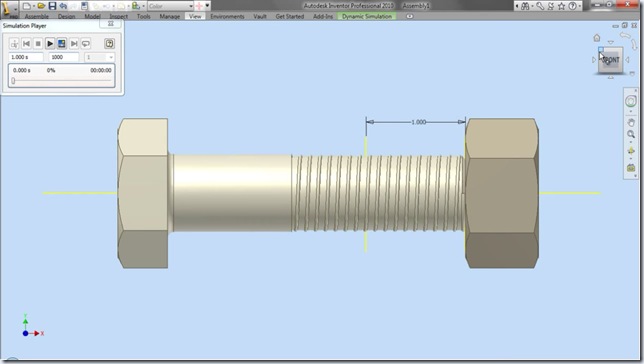Open the Inspect ribbon tab
The image size is (644, 364).
coord(119,16)
